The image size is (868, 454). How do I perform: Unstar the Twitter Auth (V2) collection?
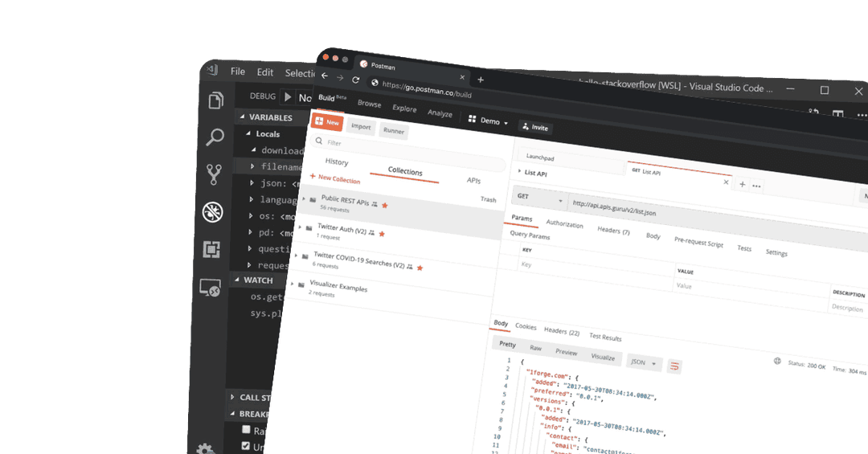point(382,234)
